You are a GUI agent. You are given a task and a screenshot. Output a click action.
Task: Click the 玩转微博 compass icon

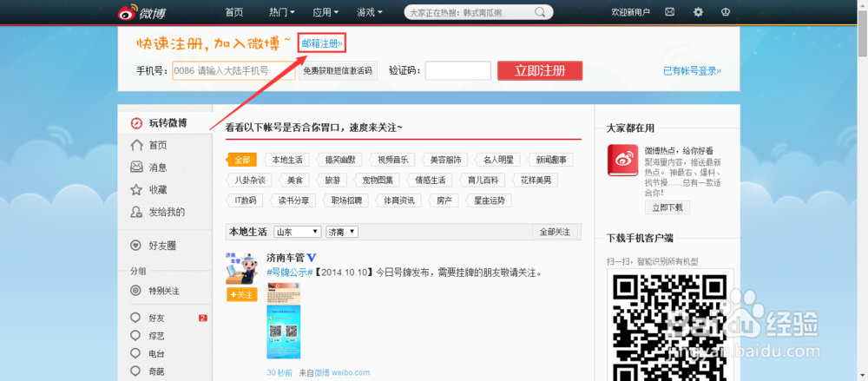coord(136,123)
